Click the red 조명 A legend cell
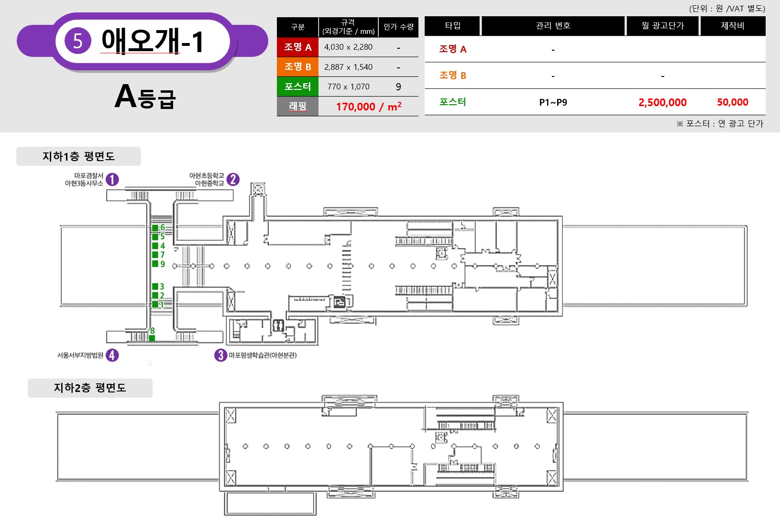Viewport: 780px width, 532px height. coord(297,47)
